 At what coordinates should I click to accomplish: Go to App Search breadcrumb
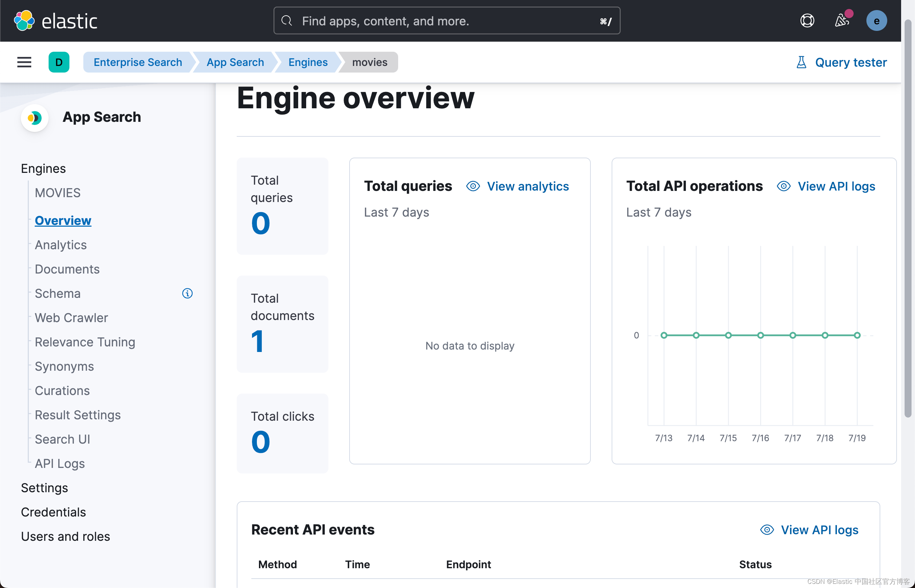click(235, 62)
